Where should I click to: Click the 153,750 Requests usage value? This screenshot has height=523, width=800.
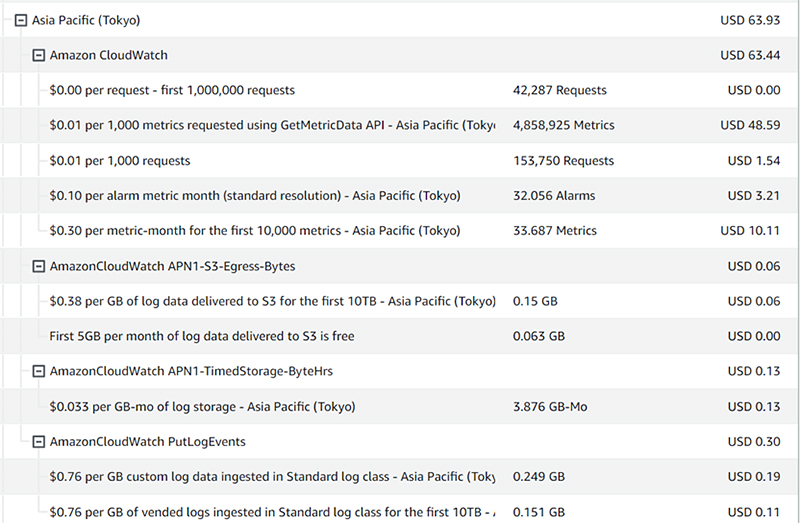click(x=563, y=161)
